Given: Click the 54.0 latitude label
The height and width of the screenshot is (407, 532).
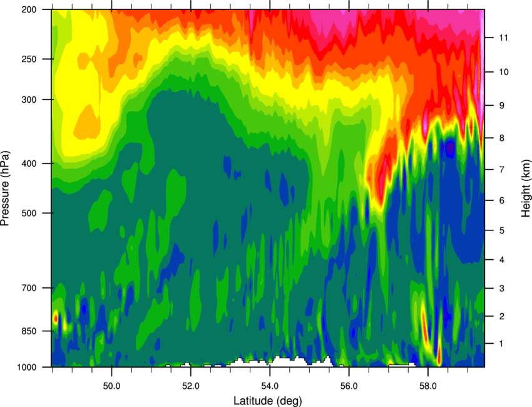Looking at the screenshot, I should (x=270, y=386).
